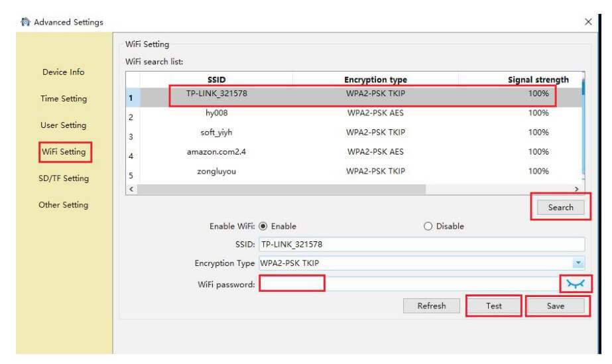The height and width of the screenshot is (364, 612).
Task: Close the Advanced Settings window
Action: (588, 22)
